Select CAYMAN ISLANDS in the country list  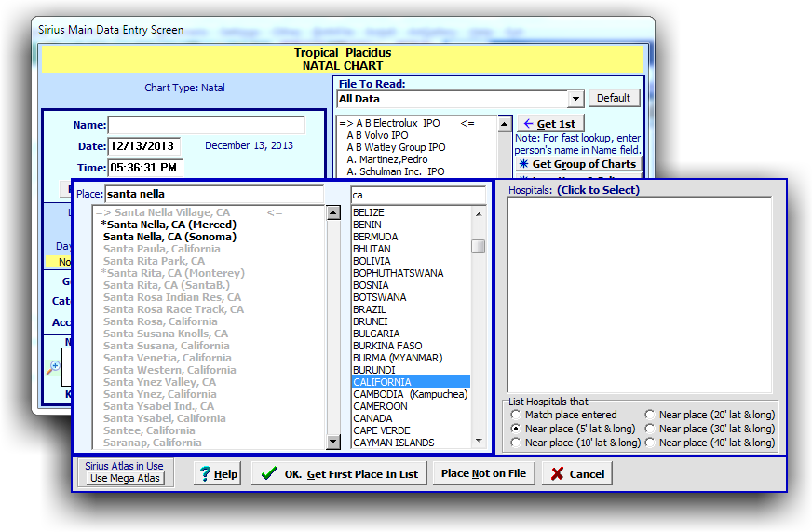pyautogui.click(x=394, y=443)
